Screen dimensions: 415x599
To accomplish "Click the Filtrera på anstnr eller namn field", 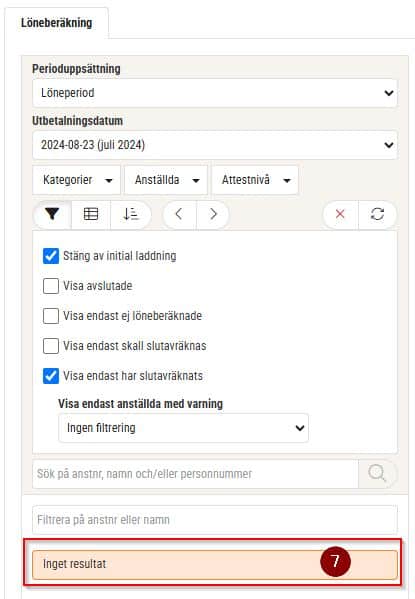I will (215, 520).
